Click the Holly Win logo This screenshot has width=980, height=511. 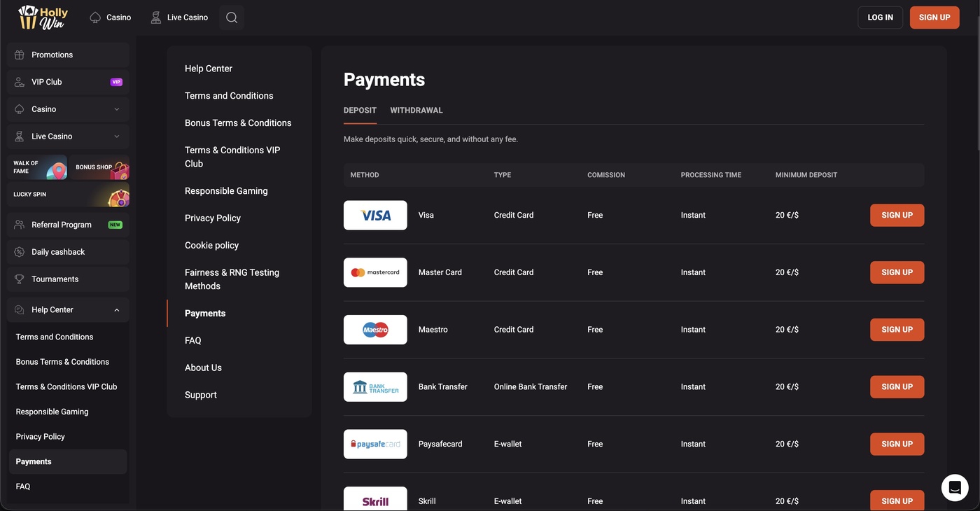[43, 17]
